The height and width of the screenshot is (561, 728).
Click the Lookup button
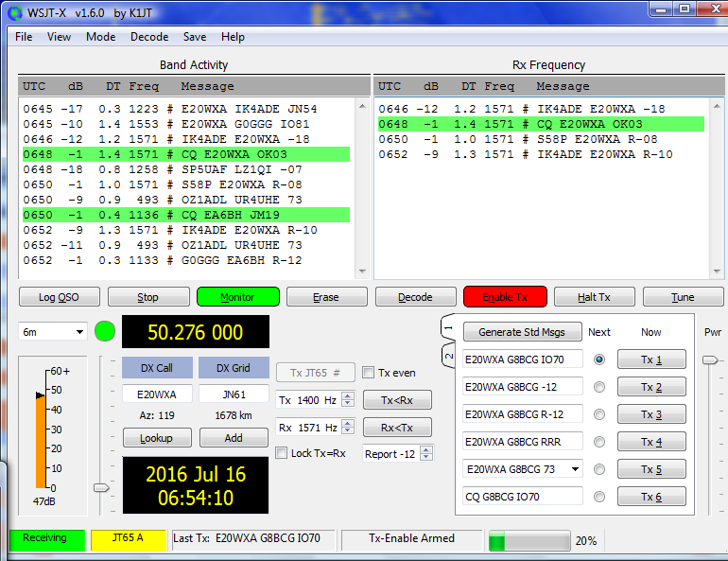pyautogui.click(x=157, y=438)
